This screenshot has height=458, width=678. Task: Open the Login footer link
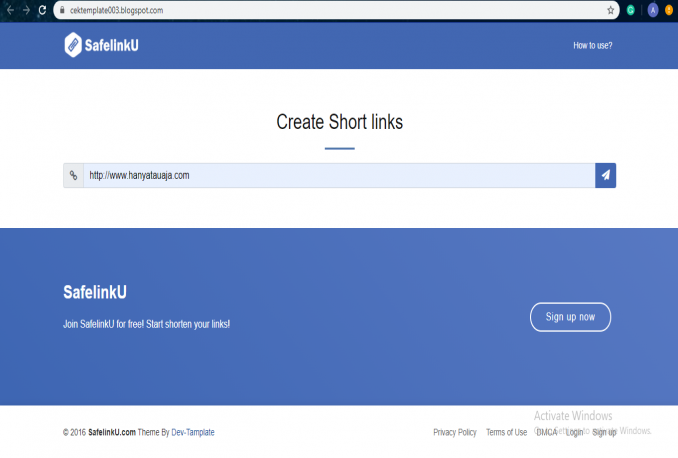tap(574, 432)
